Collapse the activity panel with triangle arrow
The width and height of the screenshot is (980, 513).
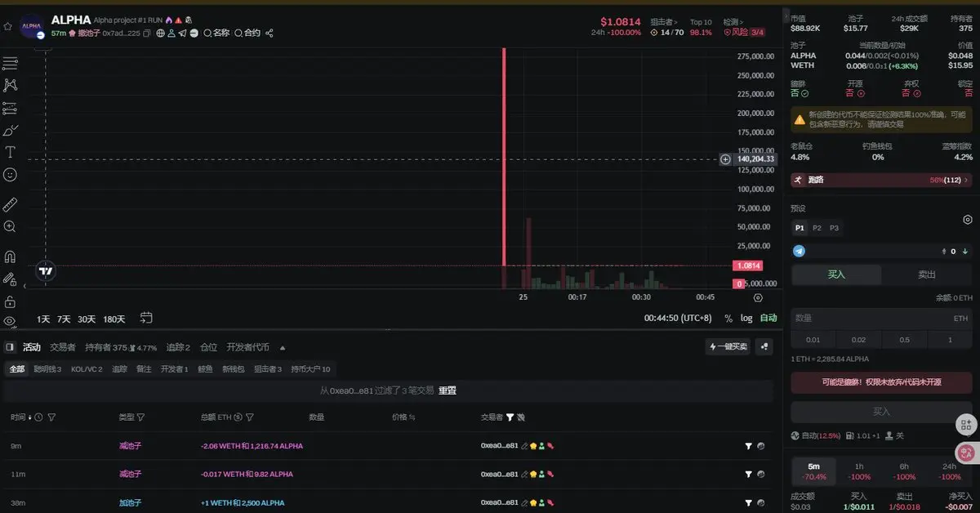281,347
